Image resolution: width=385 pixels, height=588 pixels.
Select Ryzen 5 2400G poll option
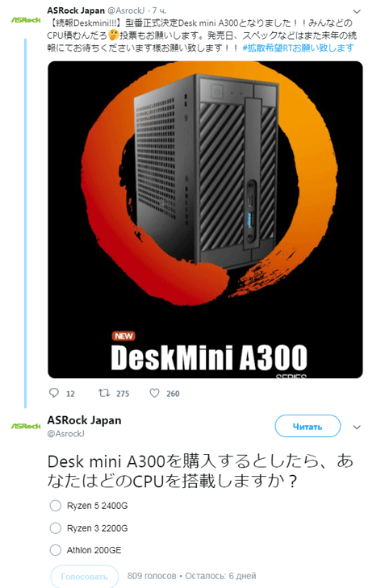point(56,506)
